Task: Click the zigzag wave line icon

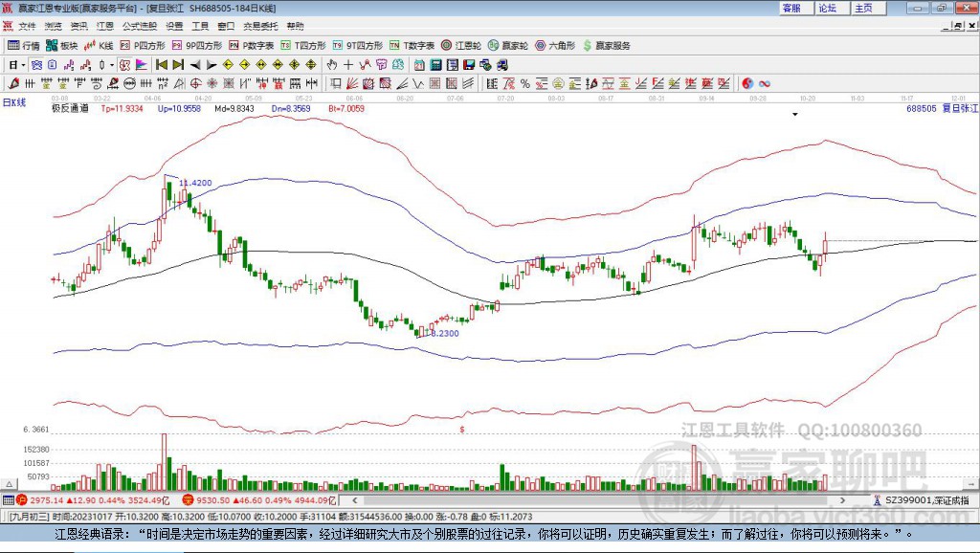Action: pos(418,84)
